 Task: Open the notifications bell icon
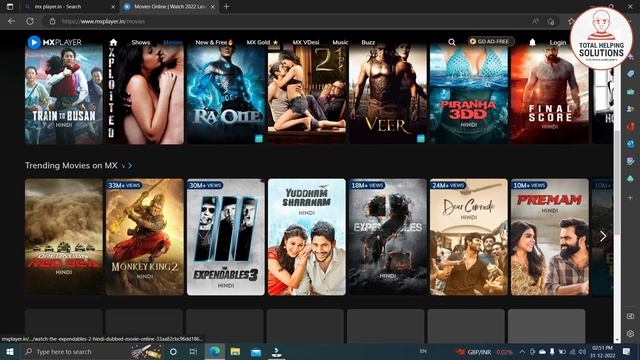point(532,42)
